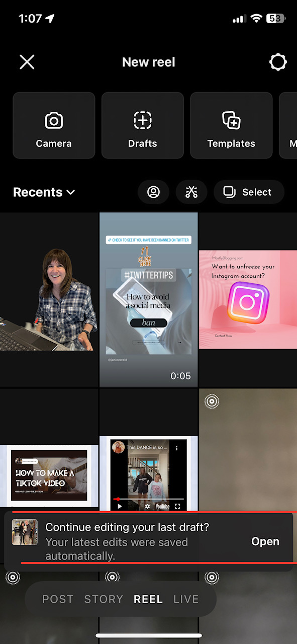Switch to STORY mode
This screenshot has width=297, height=644.
click(104, 599)
